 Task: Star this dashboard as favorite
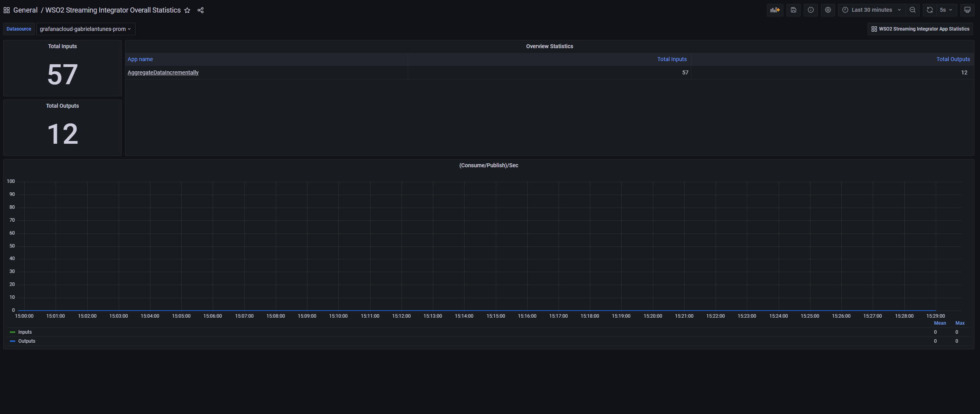coord(188,11)
